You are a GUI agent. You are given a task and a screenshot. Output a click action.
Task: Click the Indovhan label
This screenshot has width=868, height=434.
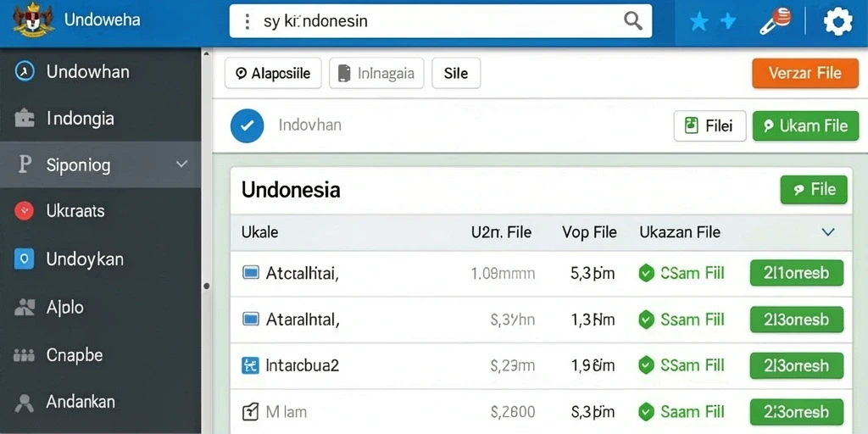point(310,125)
